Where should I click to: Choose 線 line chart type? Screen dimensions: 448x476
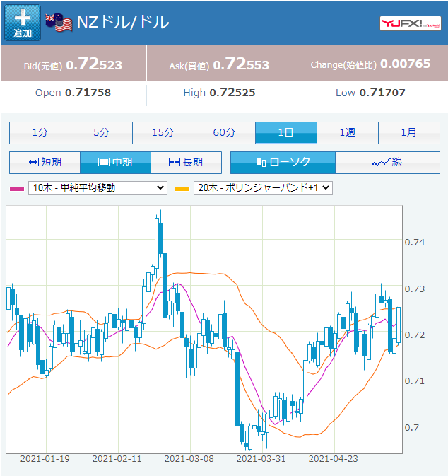[x=388, y=163]
